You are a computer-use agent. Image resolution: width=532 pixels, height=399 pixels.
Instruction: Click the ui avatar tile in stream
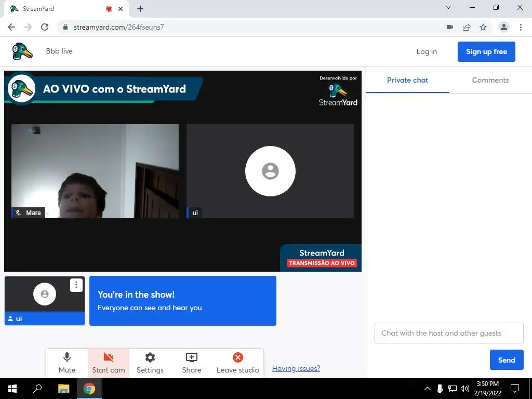pos(270,171)
